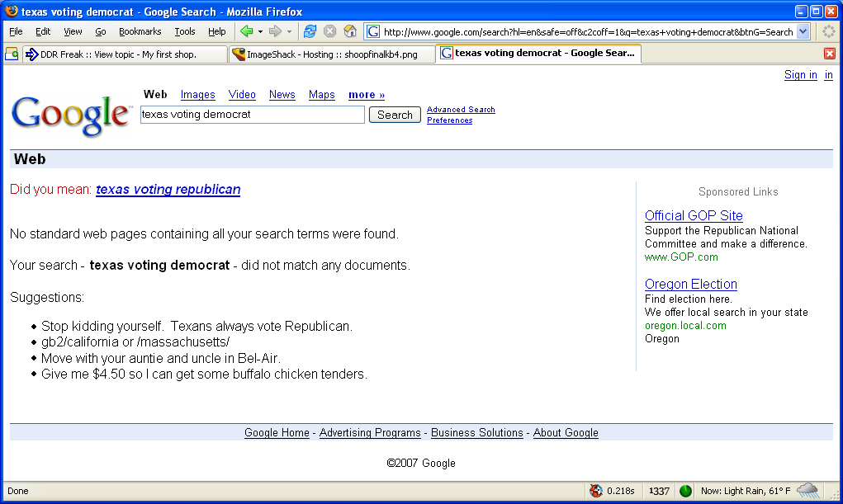Image resolution: width=843 pixels, height=504 pixels.
Task: Click the Google logo
Action: pyautogui.click(x=71, y=115)
